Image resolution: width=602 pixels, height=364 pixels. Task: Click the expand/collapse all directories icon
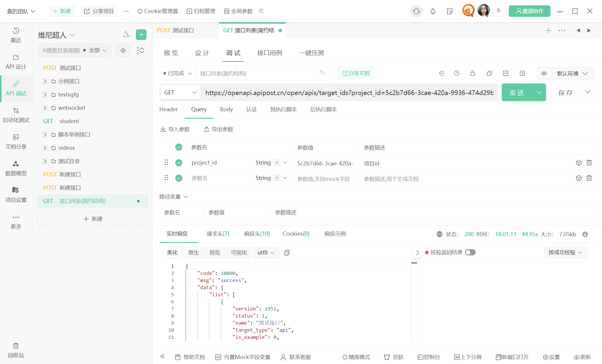point(140,50)
